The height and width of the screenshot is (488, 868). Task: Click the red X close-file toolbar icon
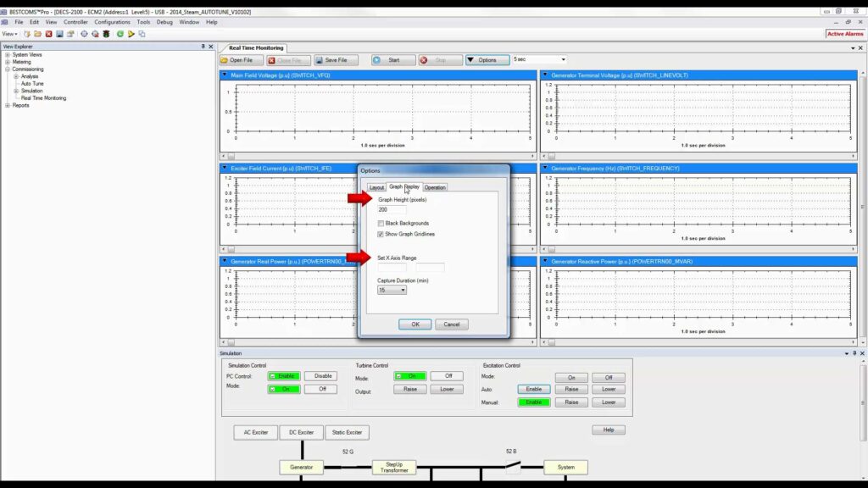click(x=48, y=34)
